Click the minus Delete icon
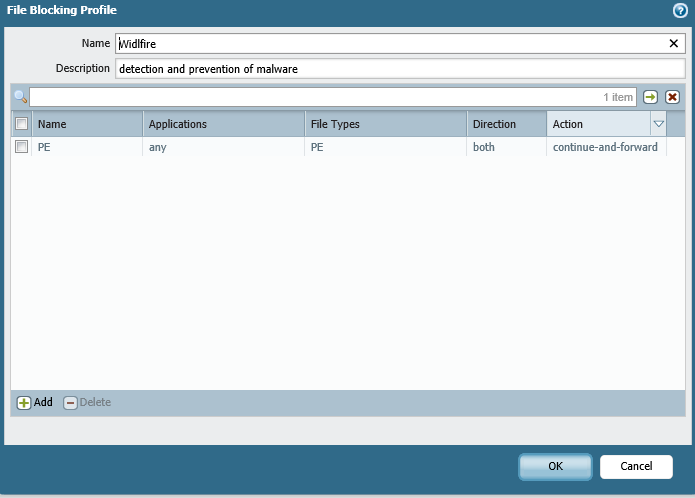 click(70, 402)
